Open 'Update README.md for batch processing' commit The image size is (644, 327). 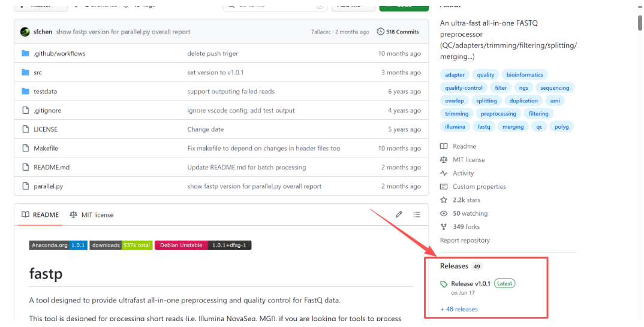point(246,167)
